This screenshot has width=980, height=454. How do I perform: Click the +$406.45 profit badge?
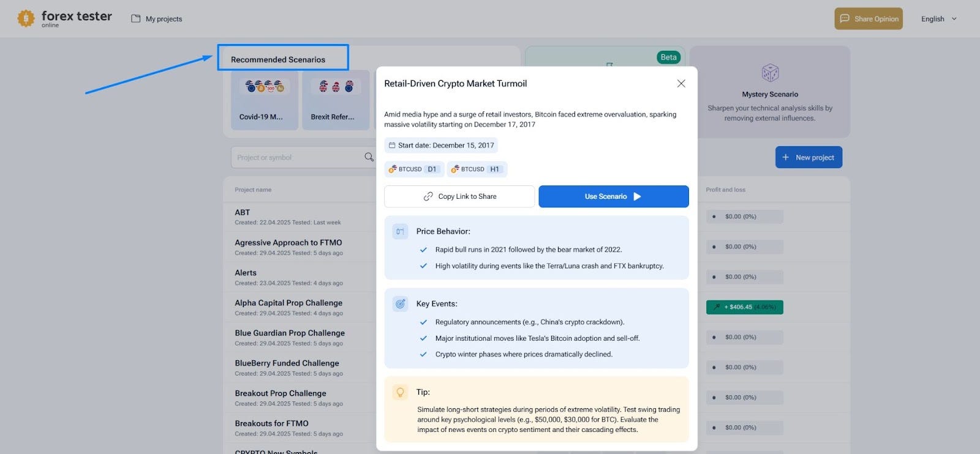(x=744, y=307)
